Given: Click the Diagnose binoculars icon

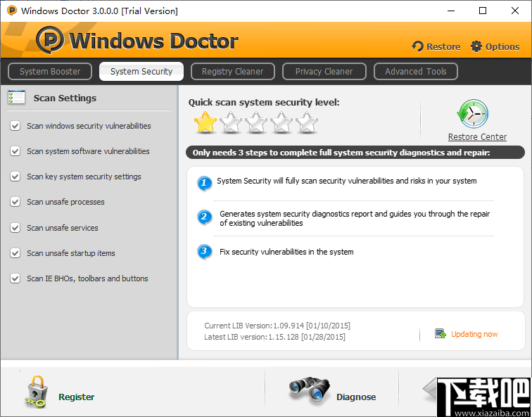Looking at the screenshot, I should [309, 392].
